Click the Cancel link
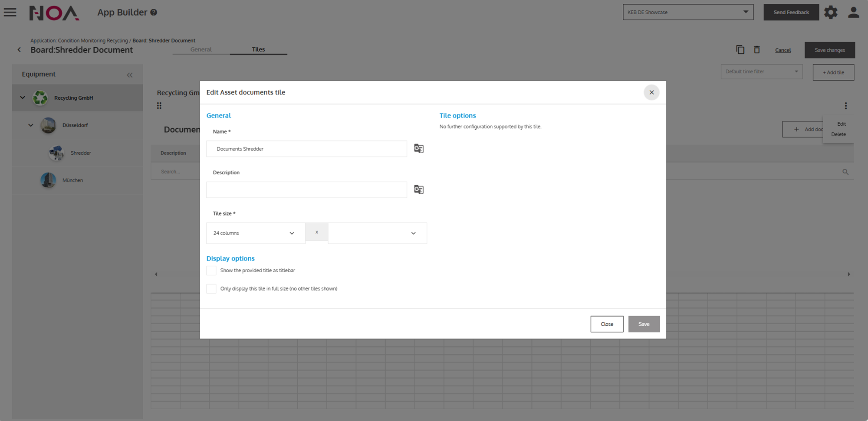 click(783, 50)
